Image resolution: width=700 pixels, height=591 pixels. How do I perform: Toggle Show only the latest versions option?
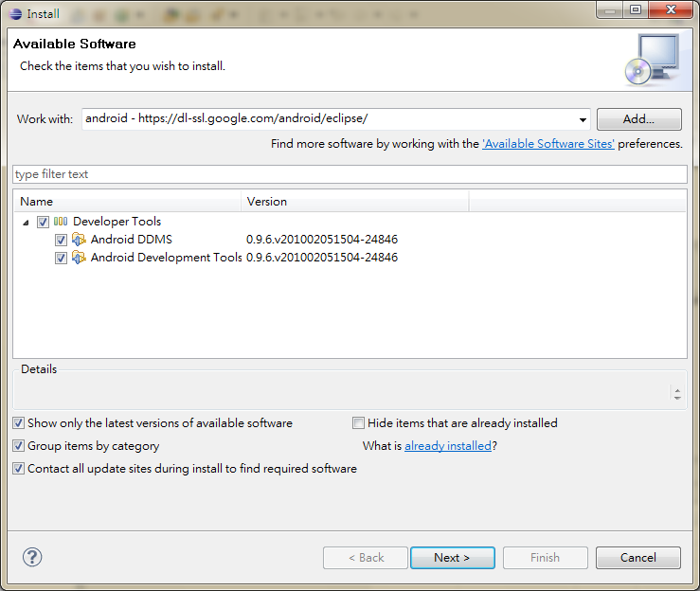(18, 422)
